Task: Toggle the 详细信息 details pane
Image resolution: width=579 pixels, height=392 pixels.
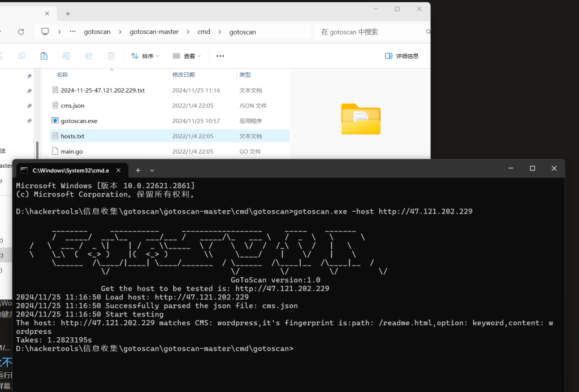Action: (402, 56)
